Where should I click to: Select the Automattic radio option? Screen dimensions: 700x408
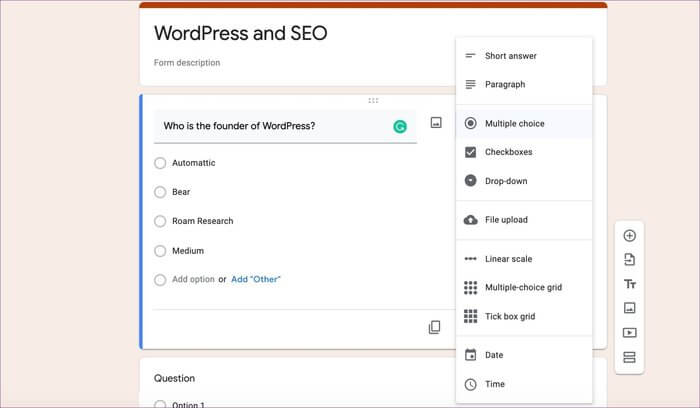[x=160, y=163]
